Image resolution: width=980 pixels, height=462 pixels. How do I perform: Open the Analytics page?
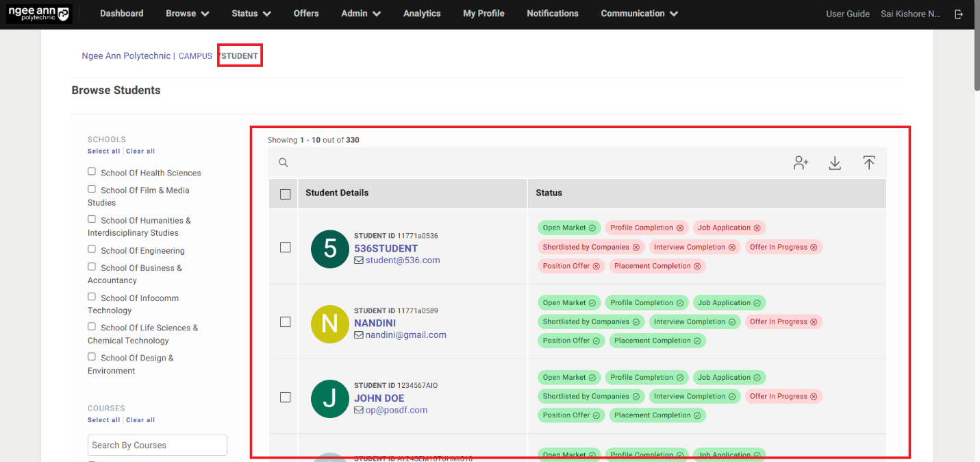(x=422, y=14)
